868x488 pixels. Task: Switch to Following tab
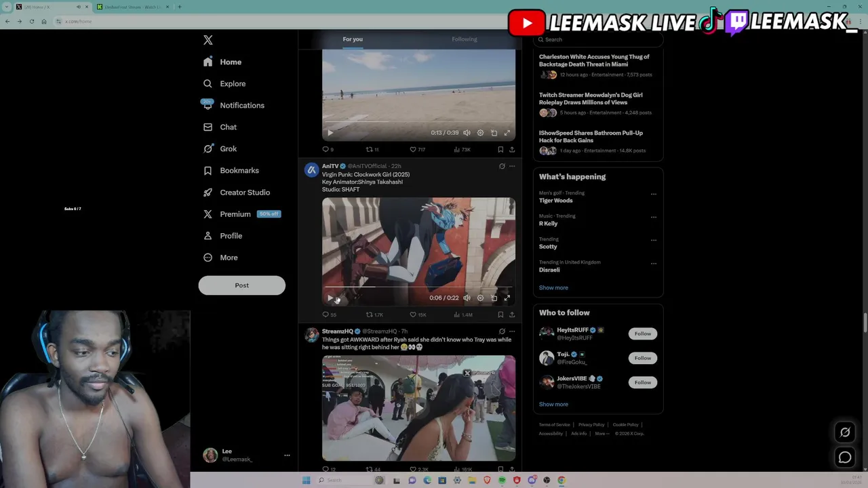click(x=465, y=39)
